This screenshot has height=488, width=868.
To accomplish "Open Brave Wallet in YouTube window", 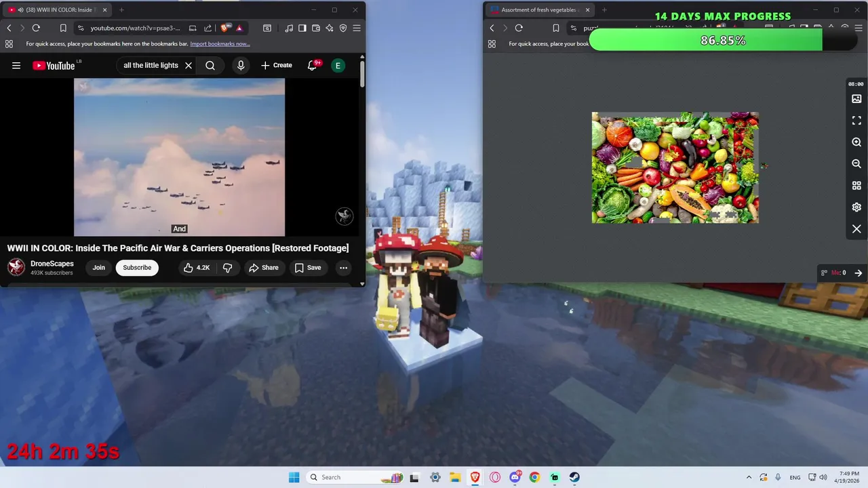I will click(x=316, y=28).
